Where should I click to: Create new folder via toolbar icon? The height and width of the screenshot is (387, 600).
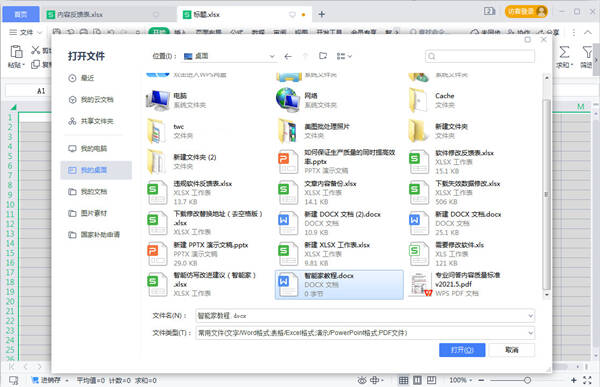tap(323, 56)
